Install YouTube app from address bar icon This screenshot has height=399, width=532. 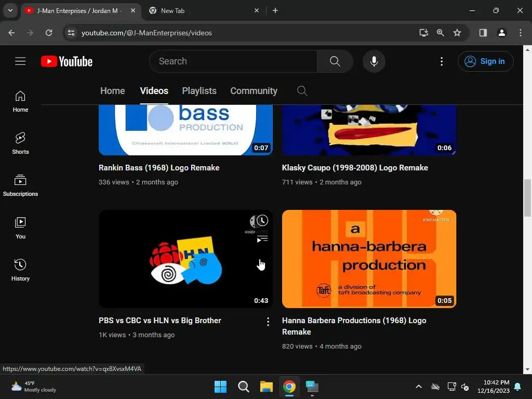click(x=423, y=33)
